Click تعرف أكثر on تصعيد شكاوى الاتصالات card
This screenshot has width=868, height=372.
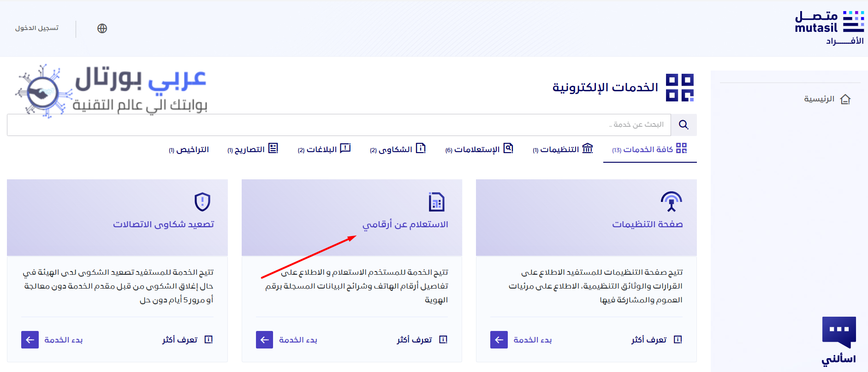(x=180, y=340)
